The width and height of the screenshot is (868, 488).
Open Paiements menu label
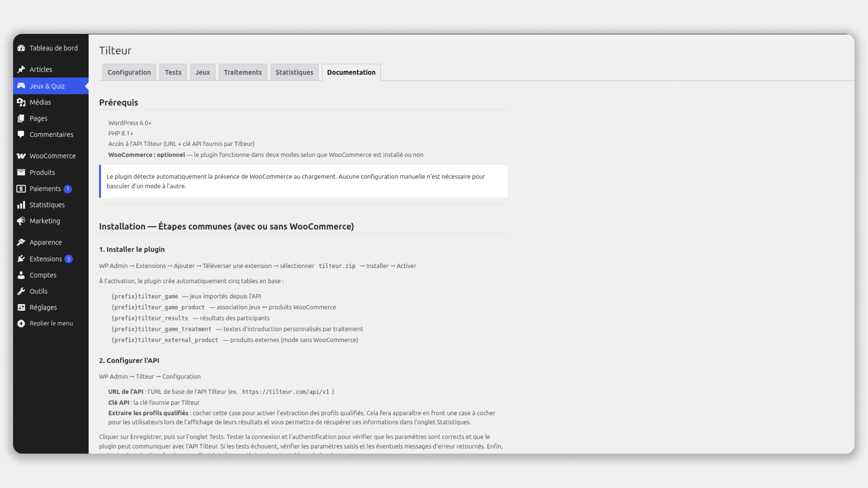pos(45,188)
